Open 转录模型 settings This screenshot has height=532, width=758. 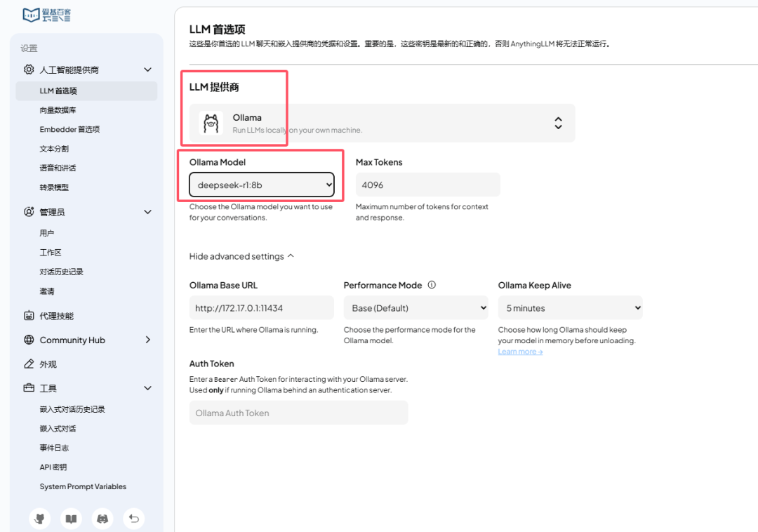point(54,187)
